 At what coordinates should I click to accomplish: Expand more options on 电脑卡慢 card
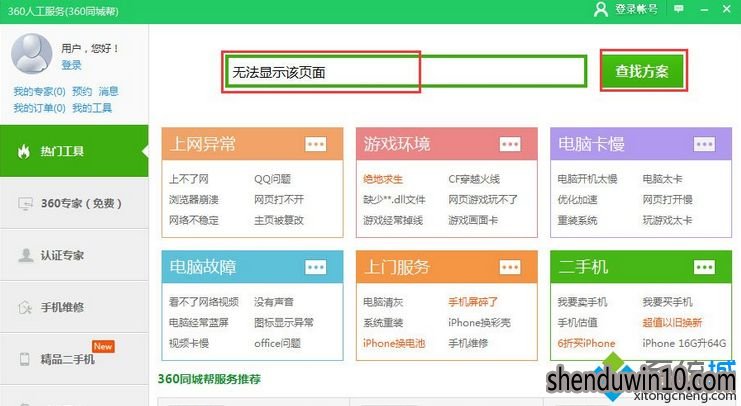point(704,144)
